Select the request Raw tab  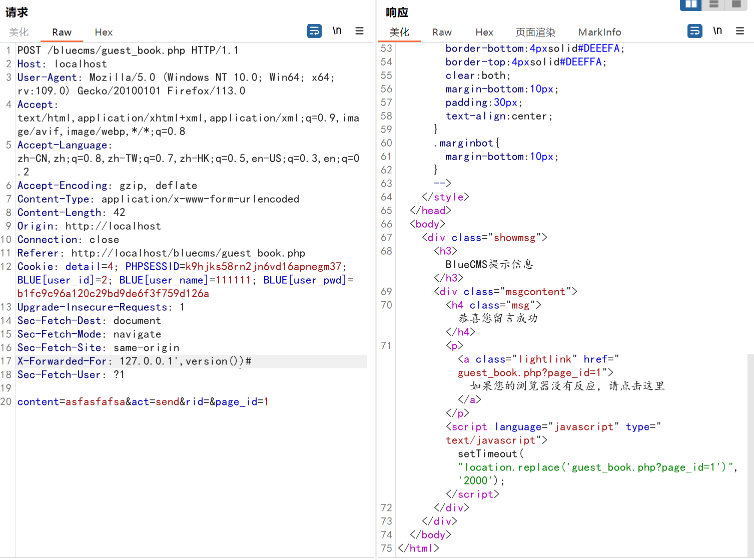click(x=62, y=32)
